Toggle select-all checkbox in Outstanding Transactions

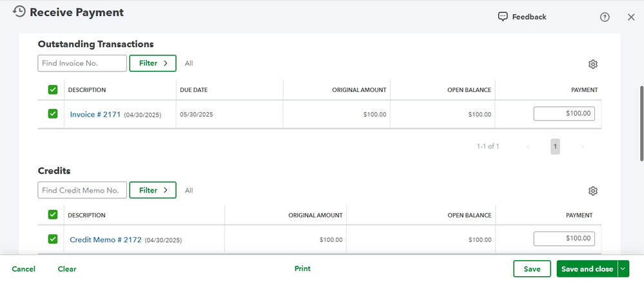click(x=53, y=90)
